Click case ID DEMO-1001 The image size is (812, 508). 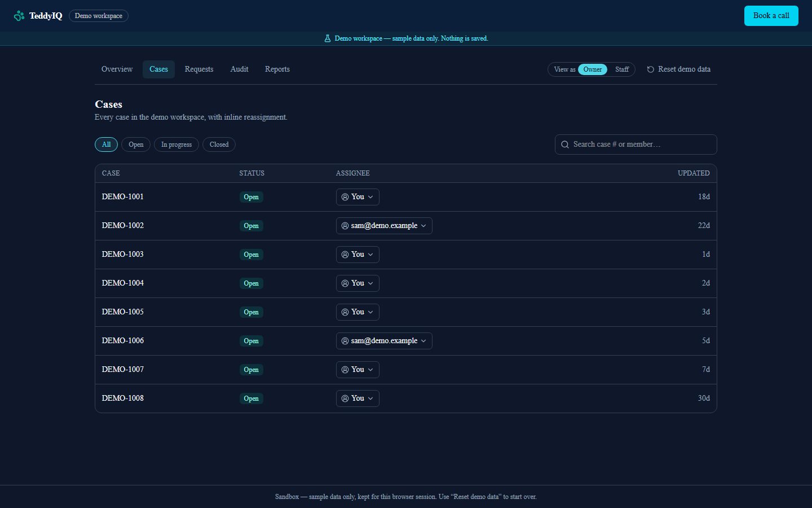(x=123, y=197)
